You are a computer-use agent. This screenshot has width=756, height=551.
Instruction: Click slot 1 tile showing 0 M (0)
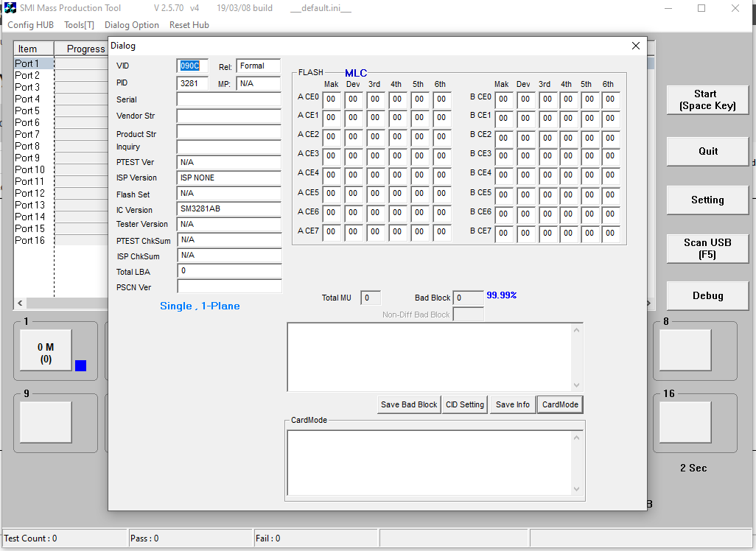pyautogui.click(x=46, y=351)
